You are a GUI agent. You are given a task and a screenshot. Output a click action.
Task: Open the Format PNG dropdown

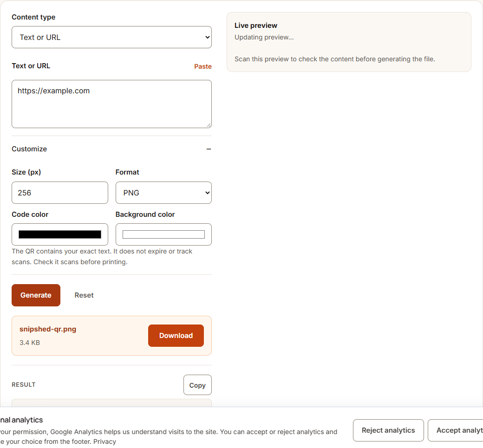163,193
